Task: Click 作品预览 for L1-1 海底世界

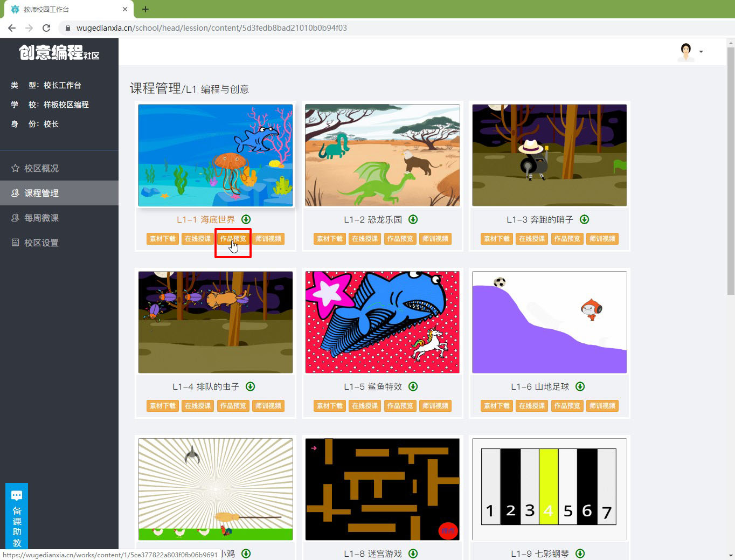Action: pyautogui.click(x=233, y=239)
